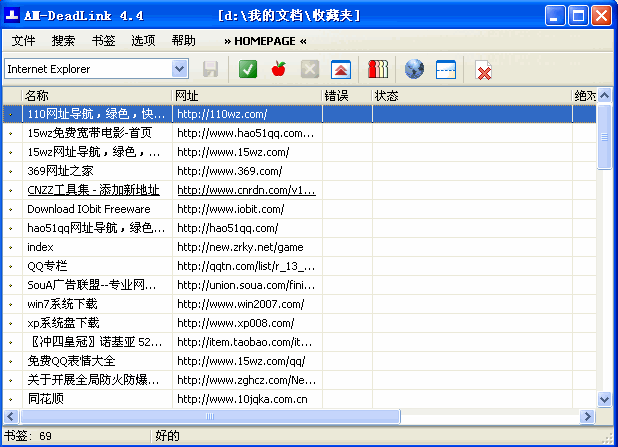Viewport: 618px width, 447px height.
Task: Click the 书签: 69 status bar entry
Action: coord(28,436)
